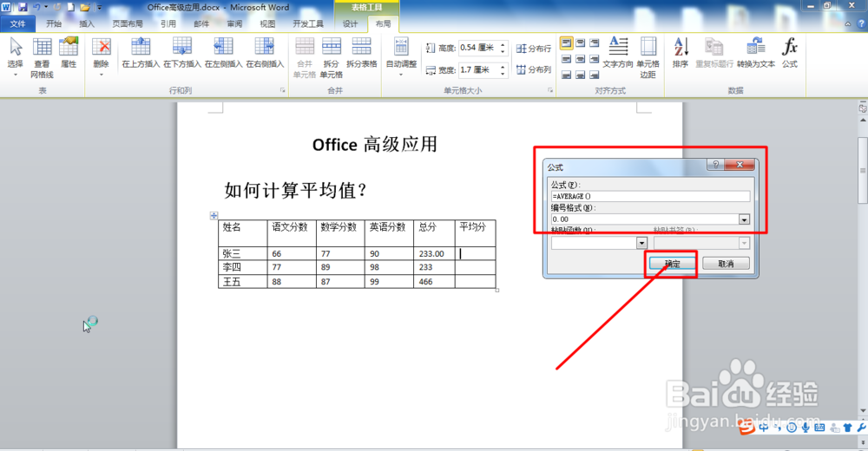This screenshot has height=451, width=868.
Task: Select the Align Center Right icon
Action: pyautogui.click(x=594, y=59)
